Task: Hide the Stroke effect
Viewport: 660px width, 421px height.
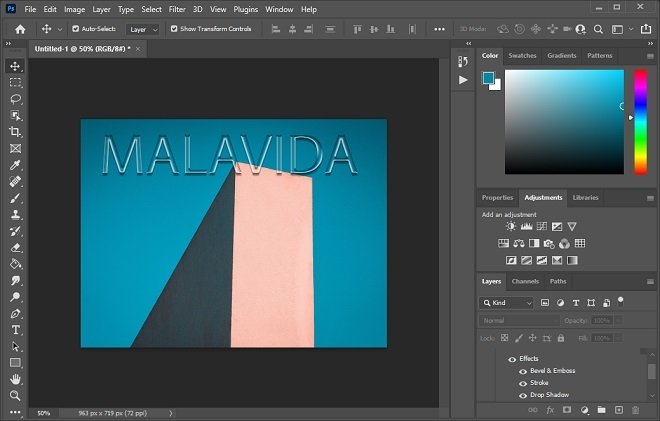Action: click(523, 384)
